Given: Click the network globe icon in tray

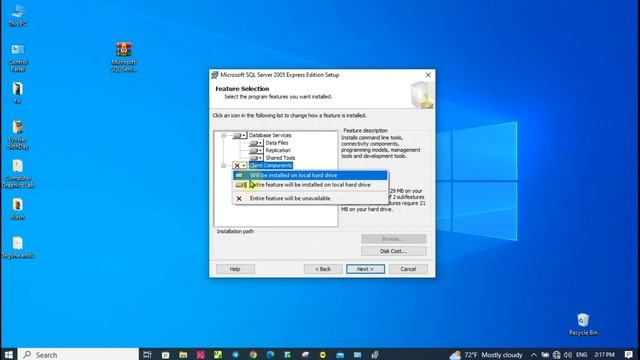Looking at the screenshot, I should coord(556,355).
